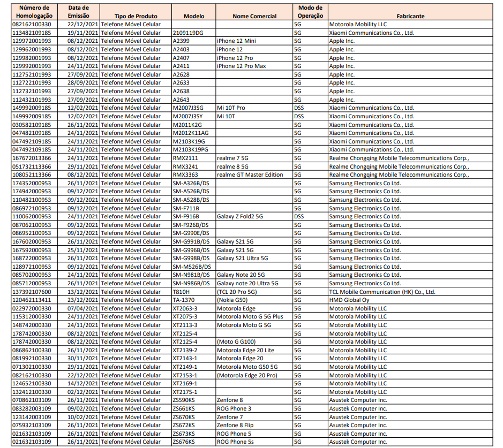Select model cell 'SM-F711B'
Screen dimensions: 503x448
[x=194, y=208]
